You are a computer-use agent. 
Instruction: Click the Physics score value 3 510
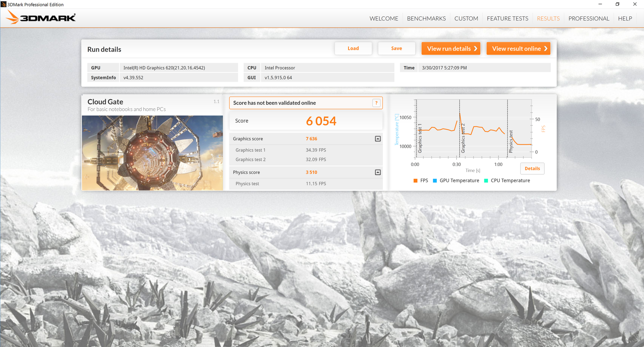coord(311,172)
